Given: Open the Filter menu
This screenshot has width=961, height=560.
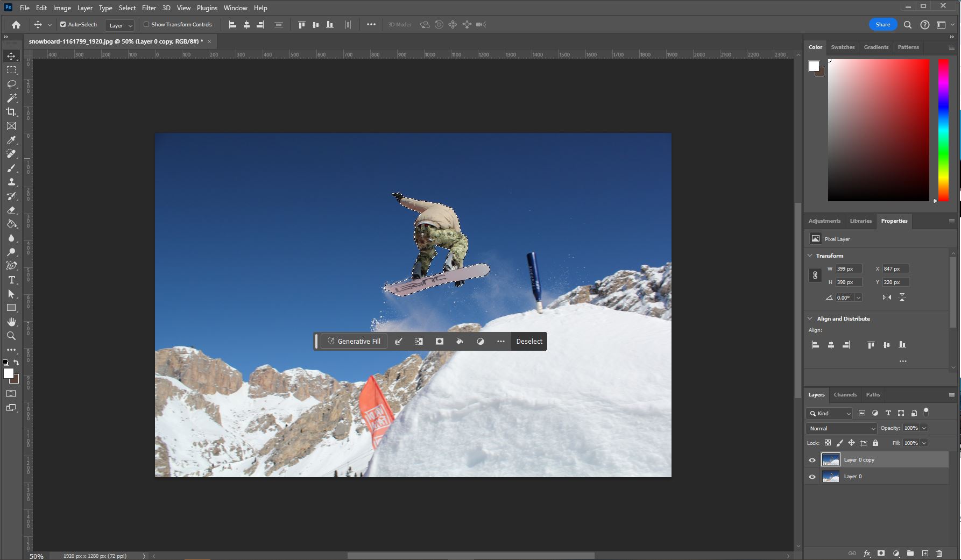Looking at the screenshot, I should pyautogui.click(x=149, y=8).
